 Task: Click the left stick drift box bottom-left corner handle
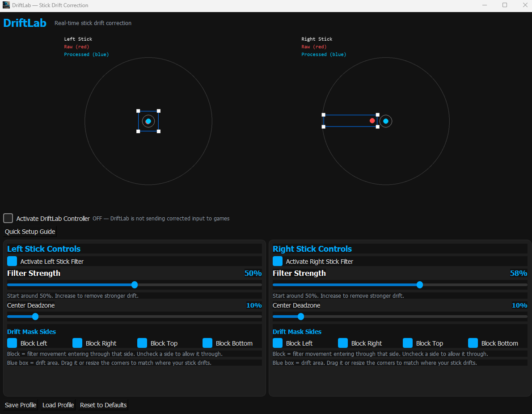[138, 131]
